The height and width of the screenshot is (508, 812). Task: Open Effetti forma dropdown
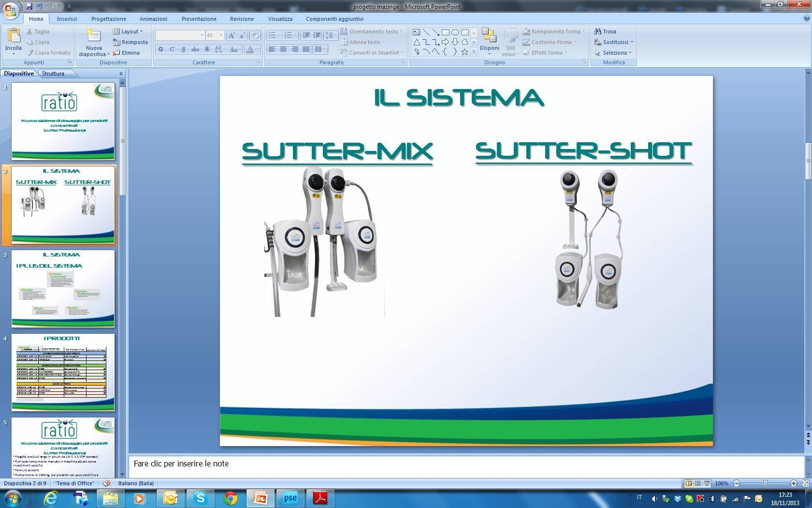click(x=545, y=53)
